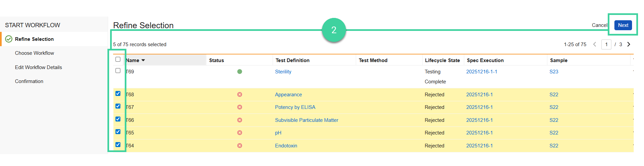Open the Name column sort dropdown

coord(143,60)
